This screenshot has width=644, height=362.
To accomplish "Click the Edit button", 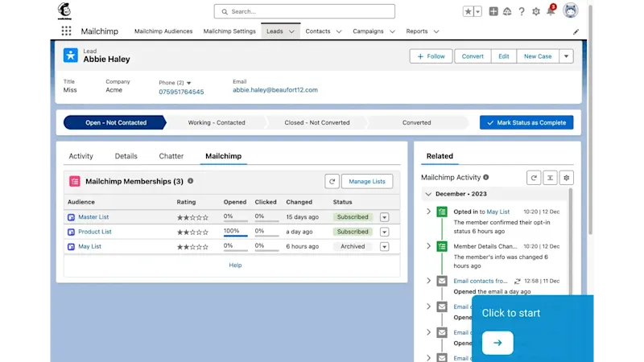I will (504, 56).
